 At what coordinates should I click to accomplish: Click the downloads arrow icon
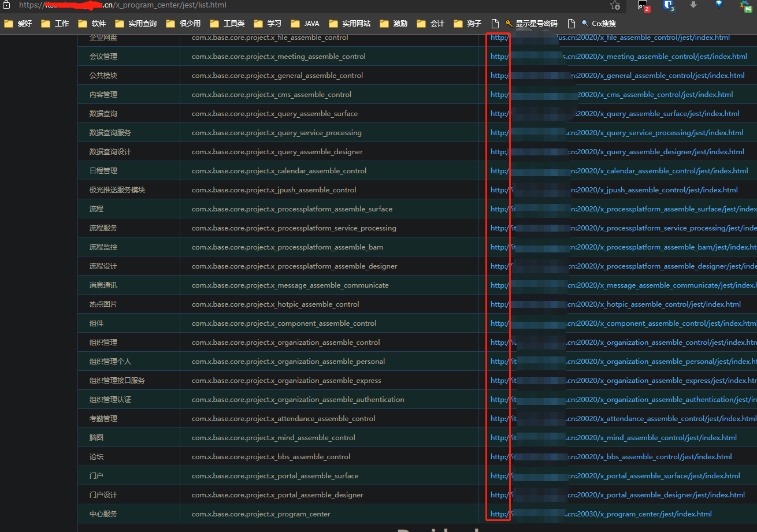click(x=693, y=5)
